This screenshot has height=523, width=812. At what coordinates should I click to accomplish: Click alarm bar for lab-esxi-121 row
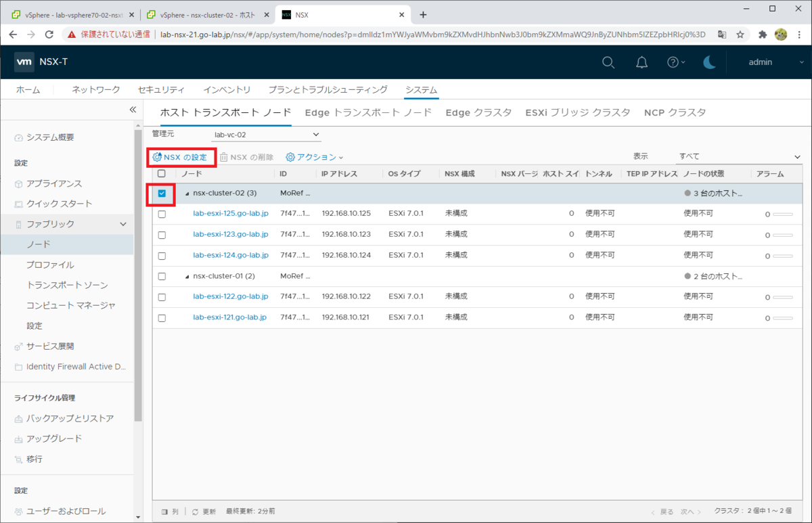click(x=783, y=318)
